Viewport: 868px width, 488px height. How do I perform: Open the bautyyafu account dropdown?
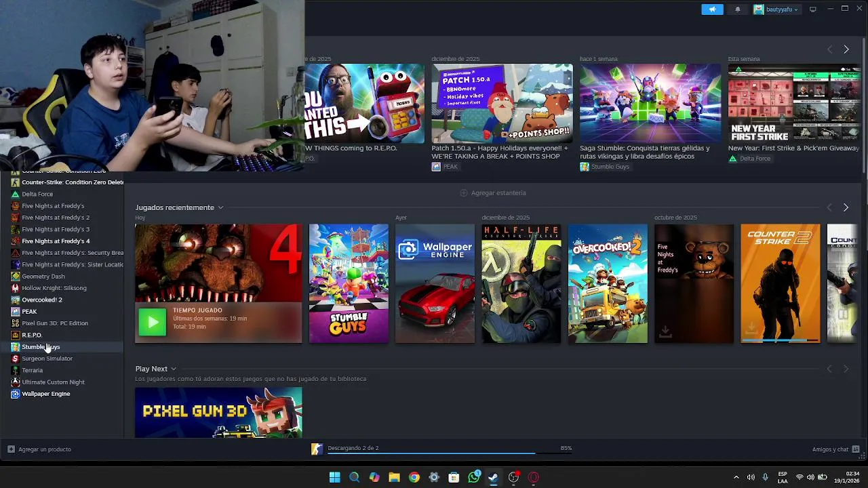(776, 9)
